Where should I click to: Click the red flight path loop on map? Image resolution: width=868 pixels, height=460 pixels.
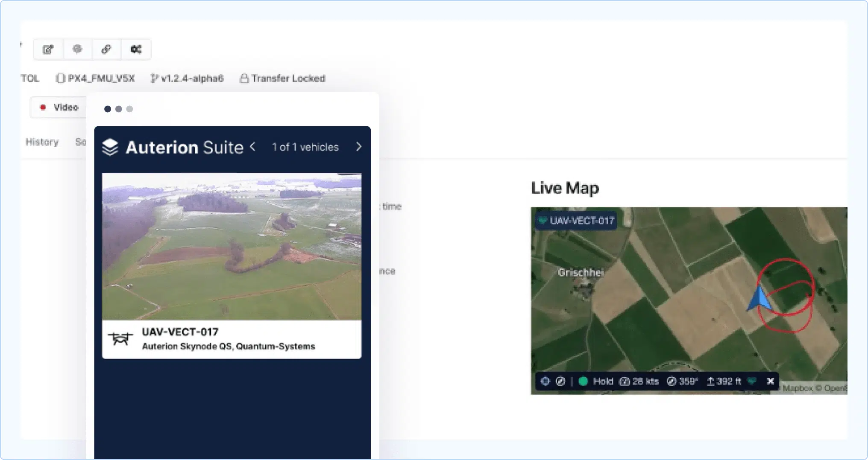[x=786, y=294]
